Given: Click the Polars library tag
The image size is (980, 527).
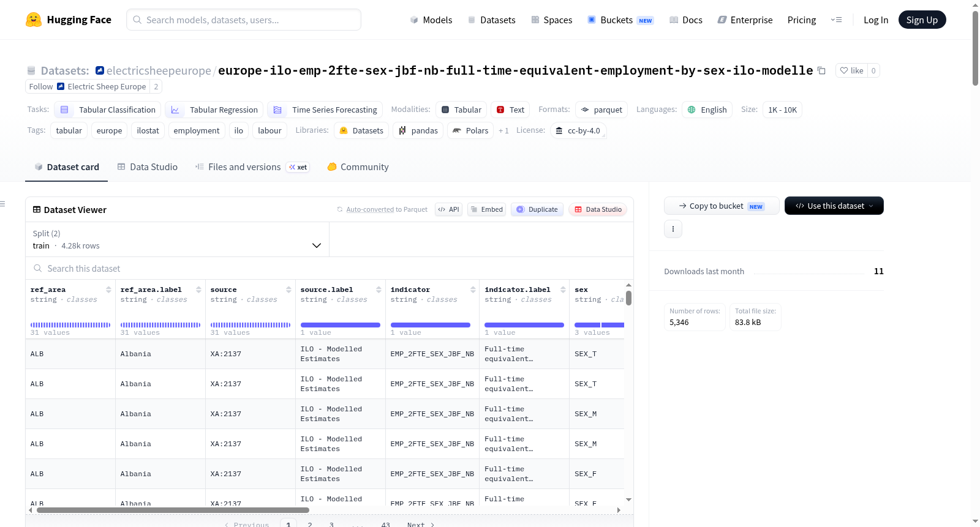Looking at the screenshot, I should pos(470,130).
